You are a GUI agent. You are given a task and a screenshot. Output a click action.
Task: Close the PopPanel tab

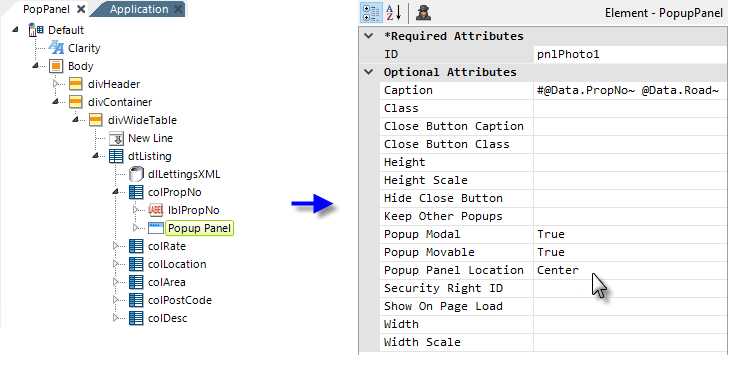pos(81,9)
